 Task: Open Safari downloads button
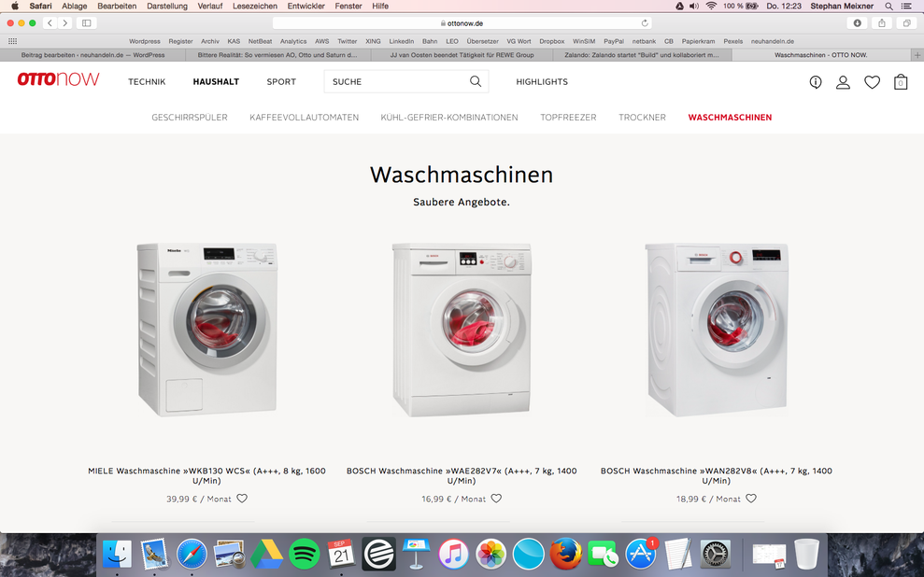[857, 23]
